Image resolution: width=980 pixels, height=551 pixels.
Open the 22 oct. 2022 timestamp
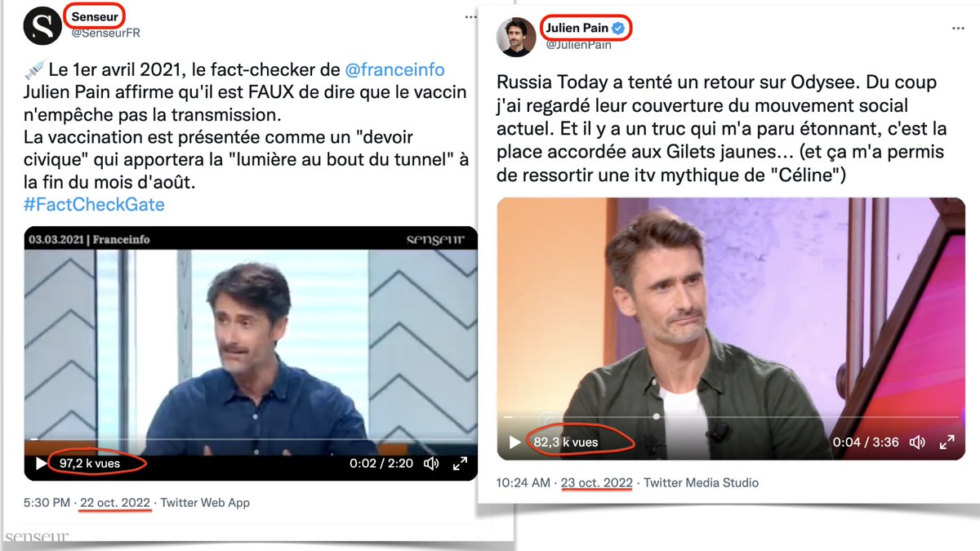(114, 503)
